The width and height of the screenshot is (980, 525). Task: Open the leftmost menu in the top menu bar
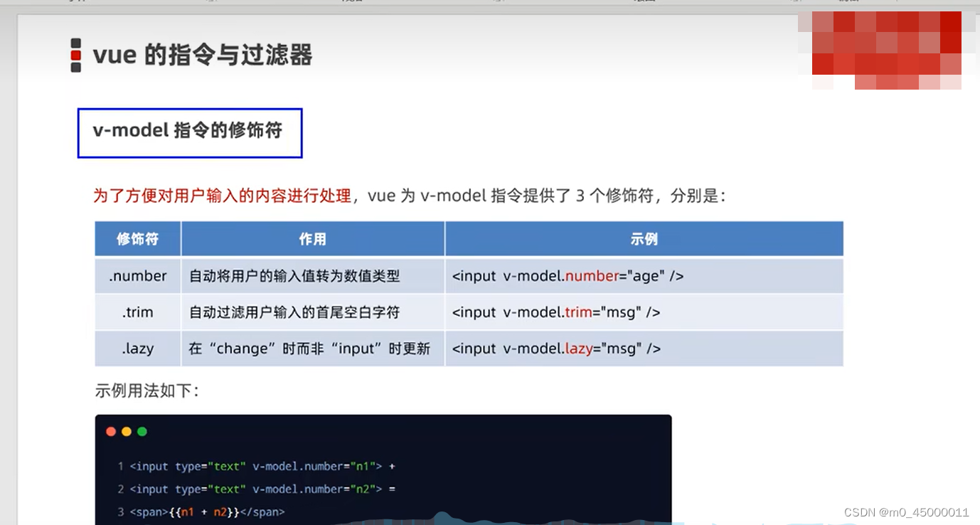73,2
